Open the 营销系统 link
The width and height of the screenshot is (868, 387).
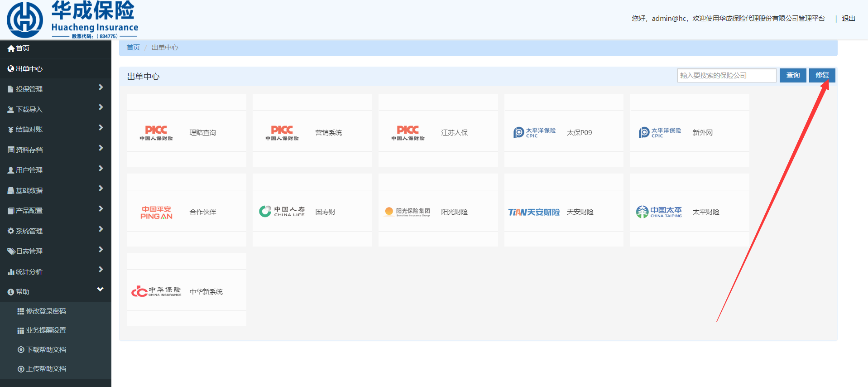[x=329, y=133]
